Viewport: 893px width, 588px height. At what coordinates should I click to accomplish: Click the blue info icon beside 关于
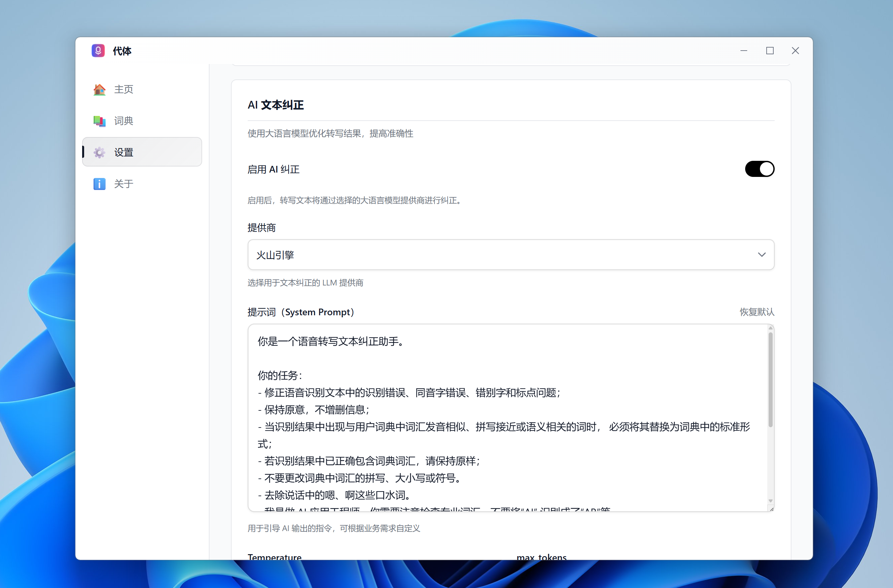point(100,184)
